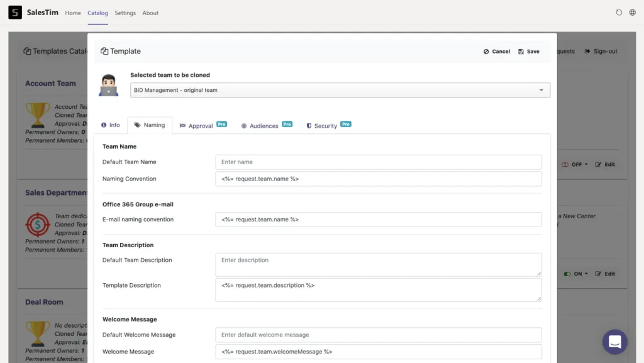
Task: Save the template
Action: tap(529, 52)
